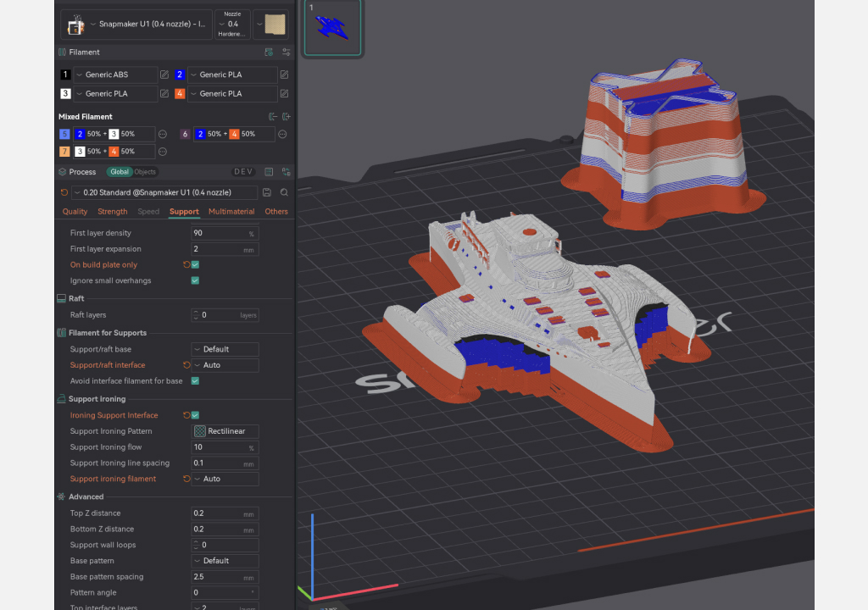Reset Ironing Support Interface value
The height and width of the screenshot is (610, 868).
pyautogui.click(x=186, y=415)
